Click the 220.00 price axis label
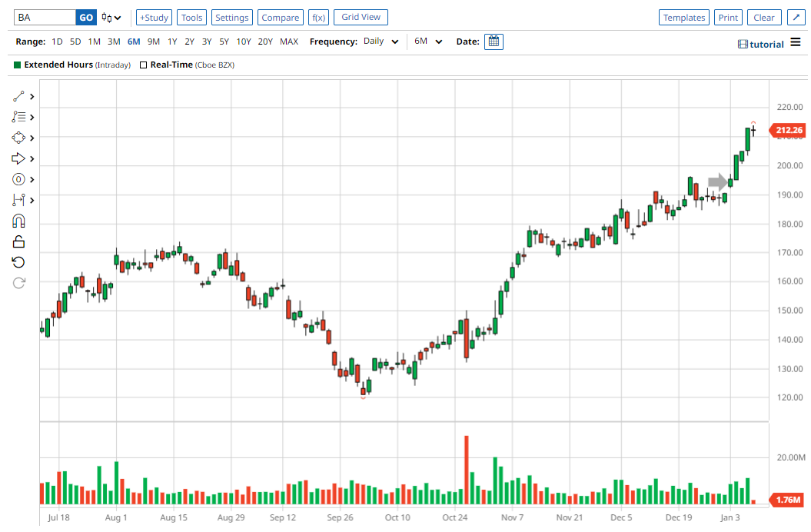This screenshot has width=811, height=532. (x=789, y=107)
